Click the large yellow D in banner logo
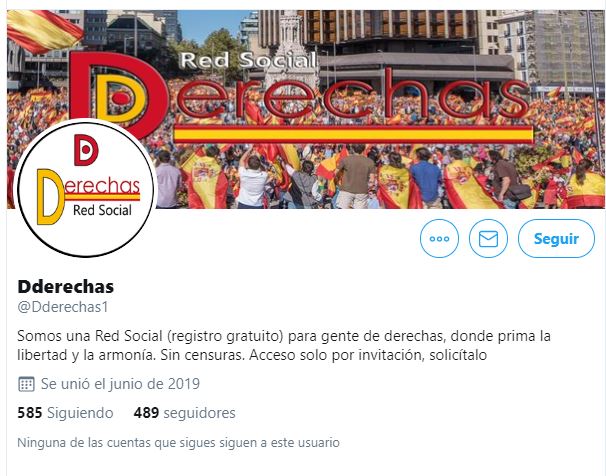 click(121, 98)
